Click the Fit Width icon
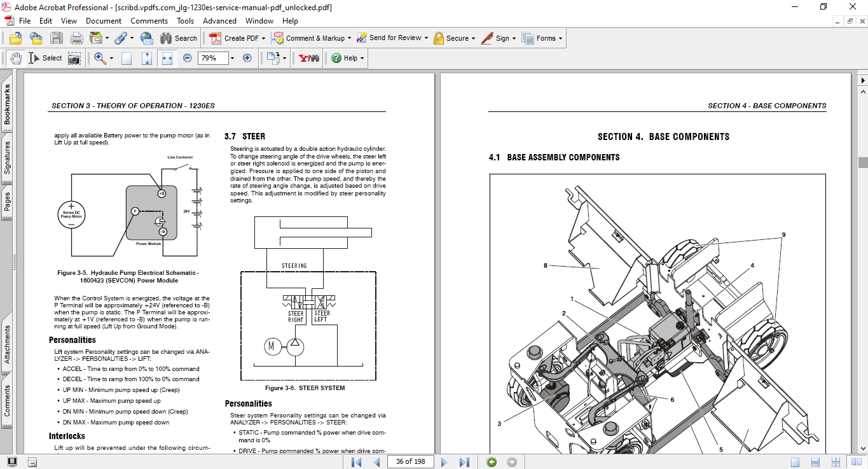The height and width of the screenshot is (469, 868). (x=167, y=58)
